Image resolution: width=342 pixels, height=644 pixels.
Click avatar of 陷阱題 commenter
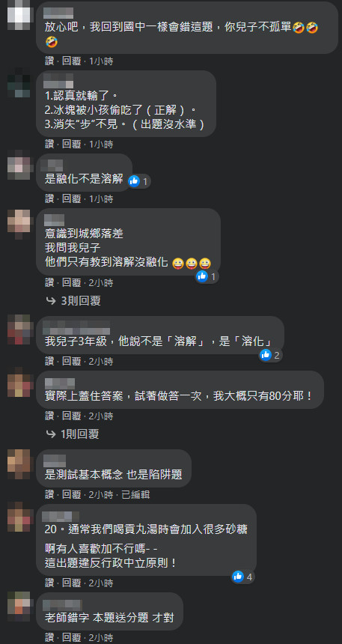pyautogui.click(x=19, y=463)
